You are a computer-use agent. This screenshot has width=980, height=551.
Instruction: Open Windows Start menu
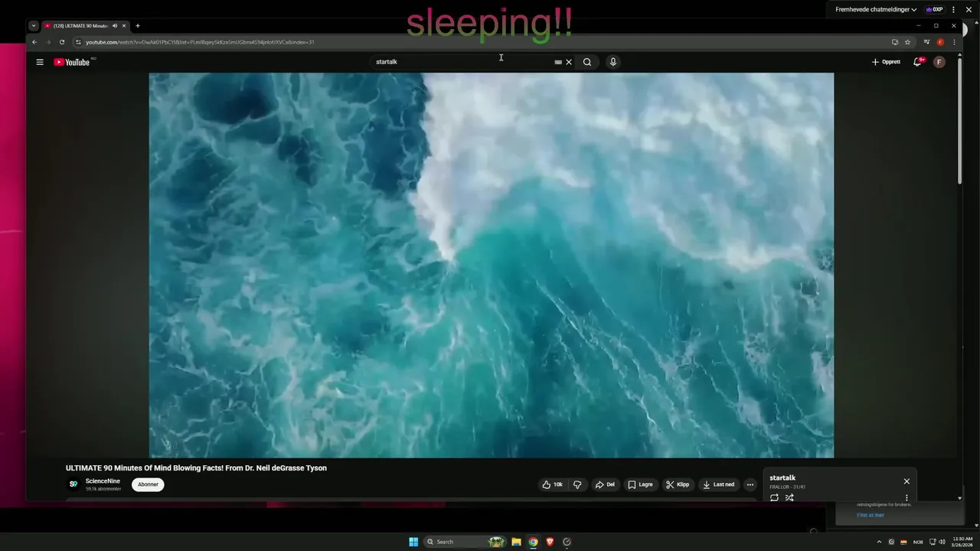click(413, 542)
